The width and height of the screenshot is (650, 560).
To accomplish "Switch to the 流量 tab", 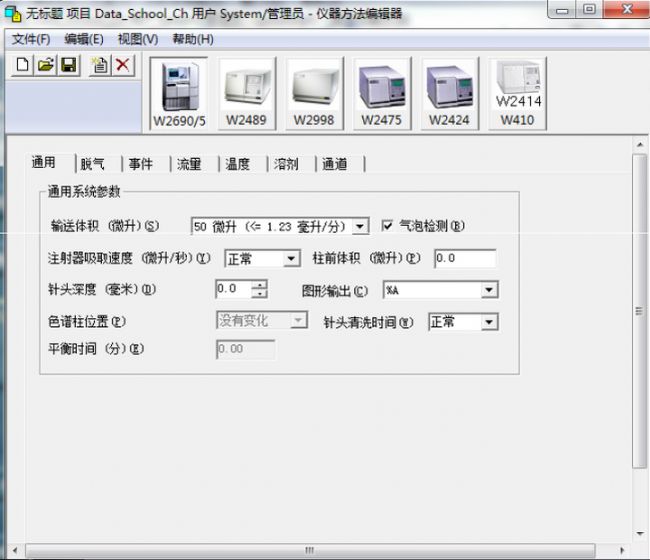I will click(189, 164).
